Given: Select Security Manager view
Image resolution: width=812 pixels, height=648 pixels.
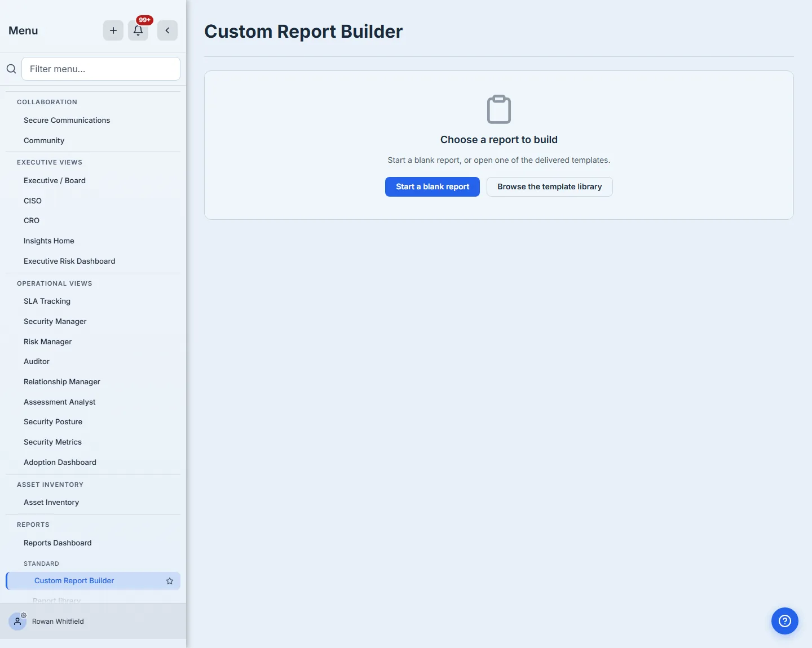Looking at the screenshot, I should [93, 321].
